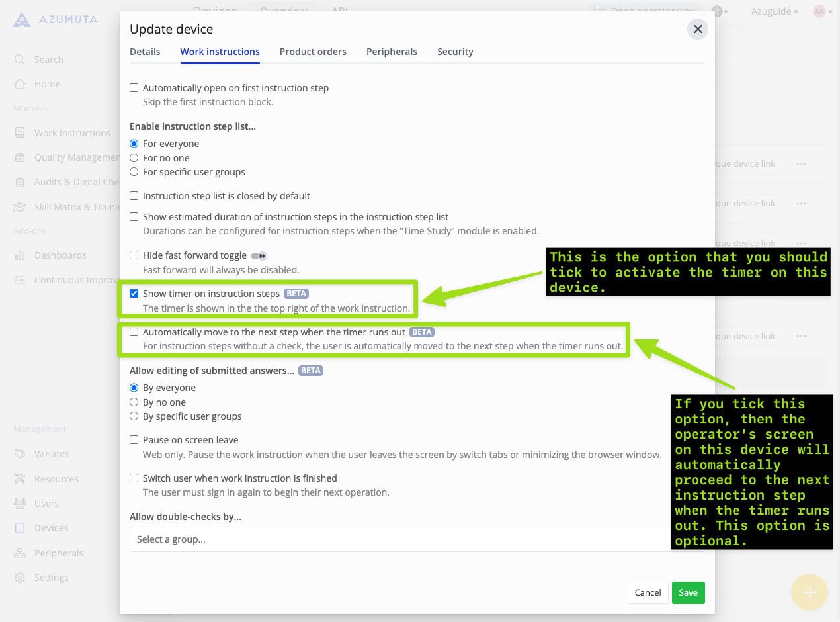
Task: Open Settings via the gear icon
Action: 20,578
